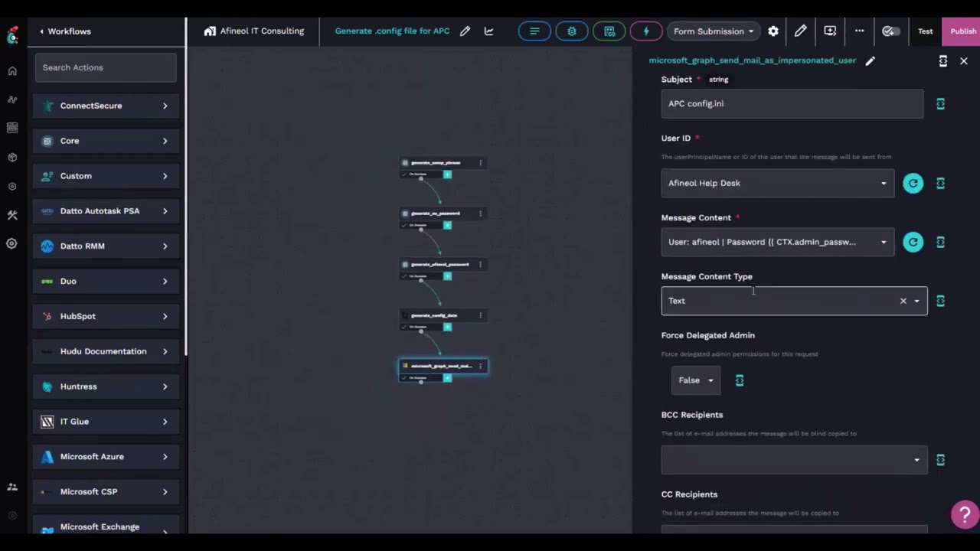Rename action with pencil icon in panel

(x=870, y=60)
